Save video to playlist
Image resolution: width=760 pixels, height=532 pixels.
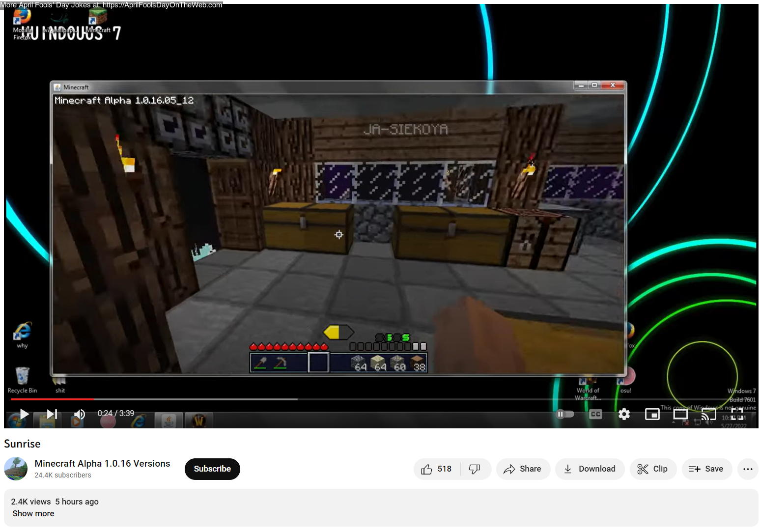point(706,469)
